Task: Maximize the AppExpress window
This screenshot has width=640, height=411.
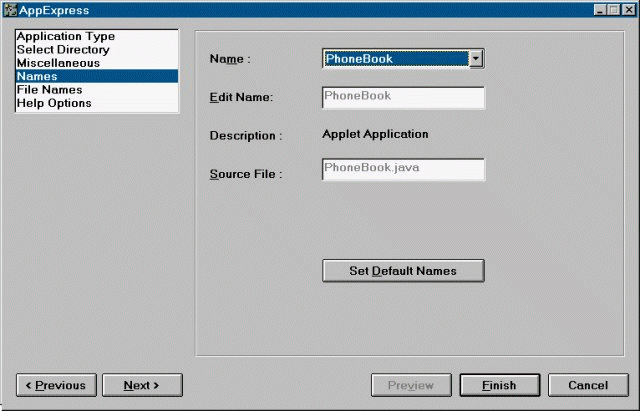Action: point(613,10)
